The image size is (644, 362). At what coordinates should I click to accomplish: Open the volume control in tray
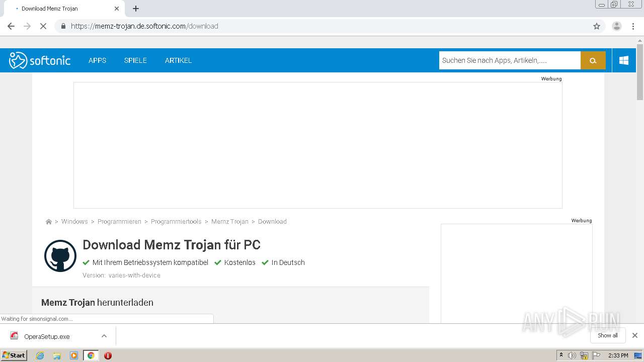(x=572, y=355)
